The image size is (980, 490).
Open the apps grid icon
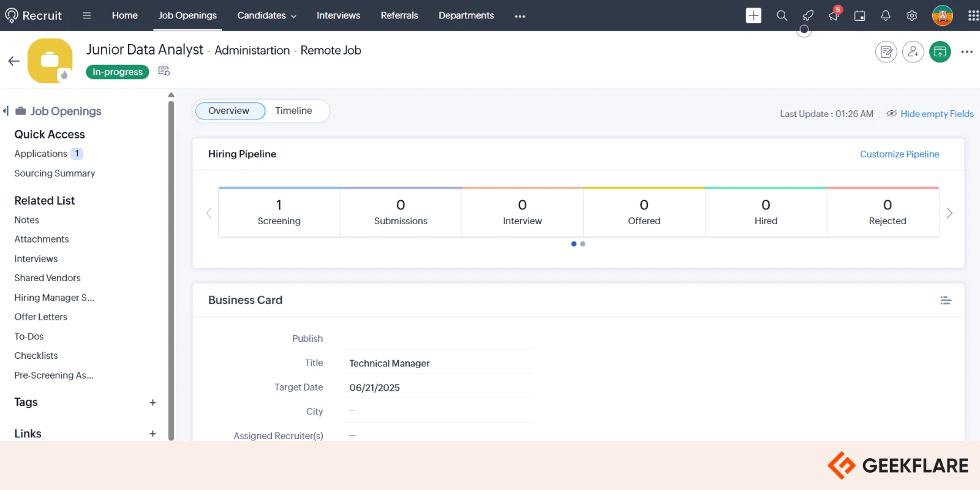pyautogui.click(x=973, y=15)
